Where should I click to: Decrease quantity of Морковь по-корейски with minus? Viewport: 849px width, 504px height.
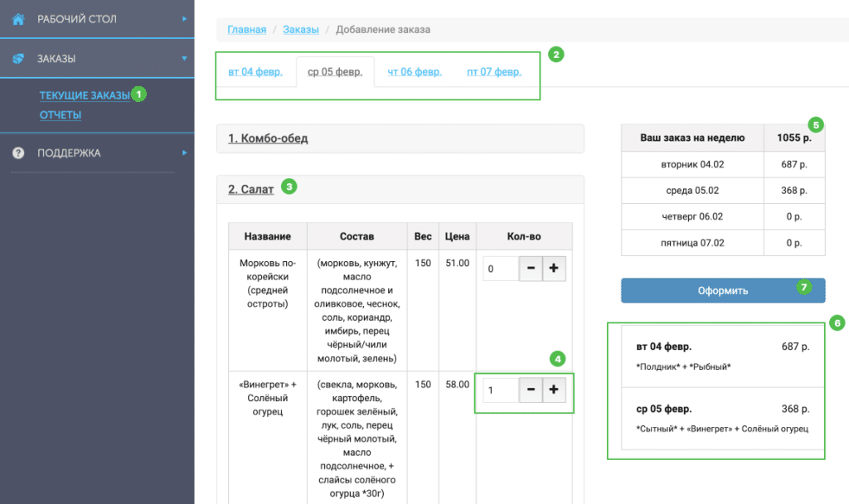coord(531,269)
